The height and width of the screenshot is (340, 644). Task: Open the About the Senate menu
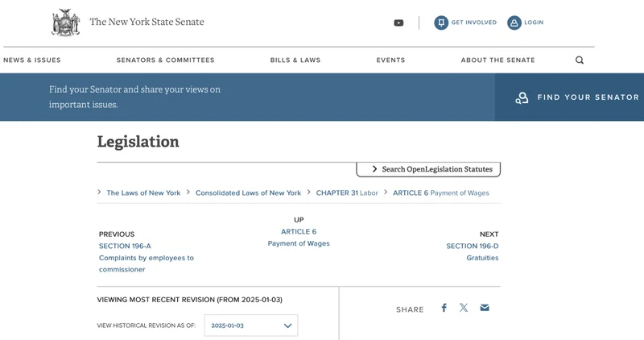pyautogui.click(x=497, y=60)
